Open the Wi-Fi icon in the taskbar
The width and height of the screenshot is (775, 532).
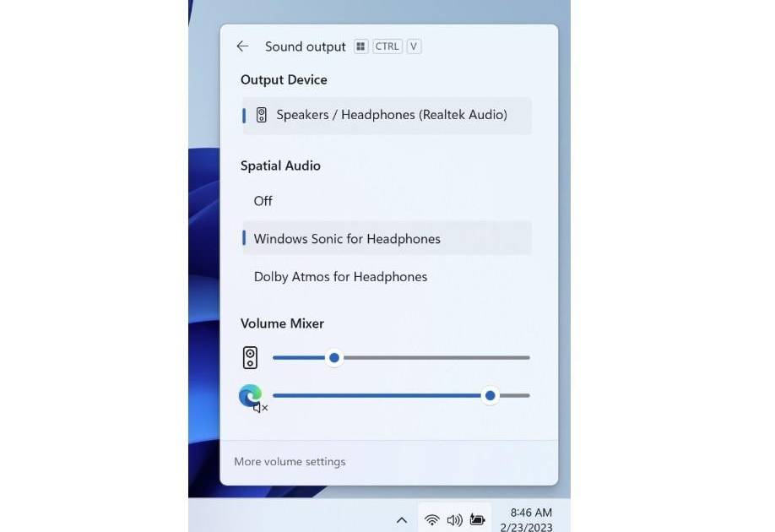431,519
